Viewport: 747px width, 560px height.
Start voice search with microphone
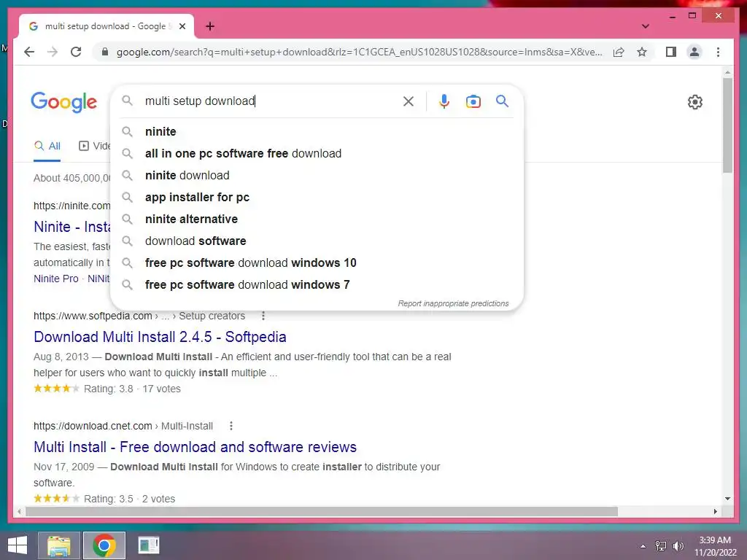(444, 101)
